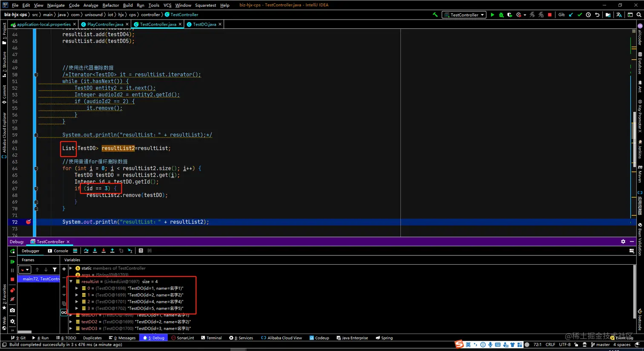Step Over in the debugger toolbar
The height and width of the screenshot is (351, 644).
(86, 251)
